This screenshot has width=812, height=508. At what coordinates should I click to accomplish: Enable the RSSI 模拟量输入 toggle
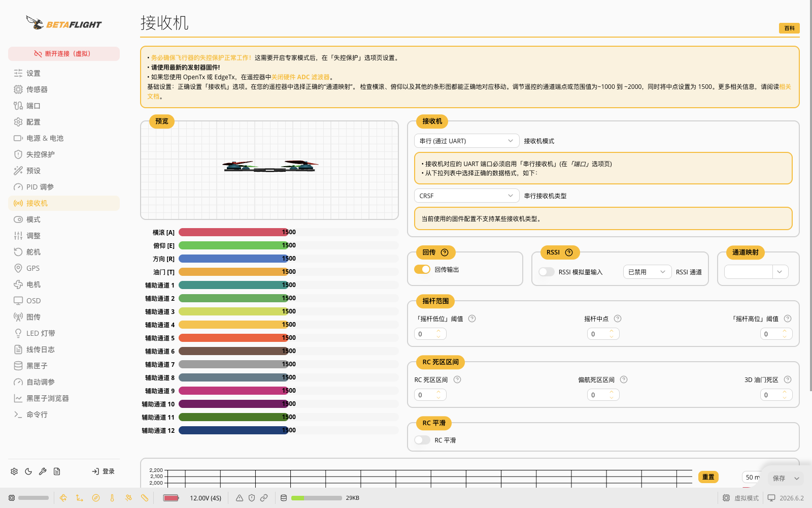pos(547,272)
